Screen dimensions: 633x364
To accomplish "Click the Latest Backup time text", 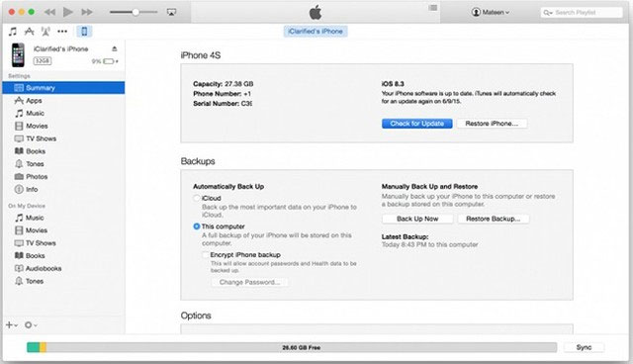I will tap(429, 244).
